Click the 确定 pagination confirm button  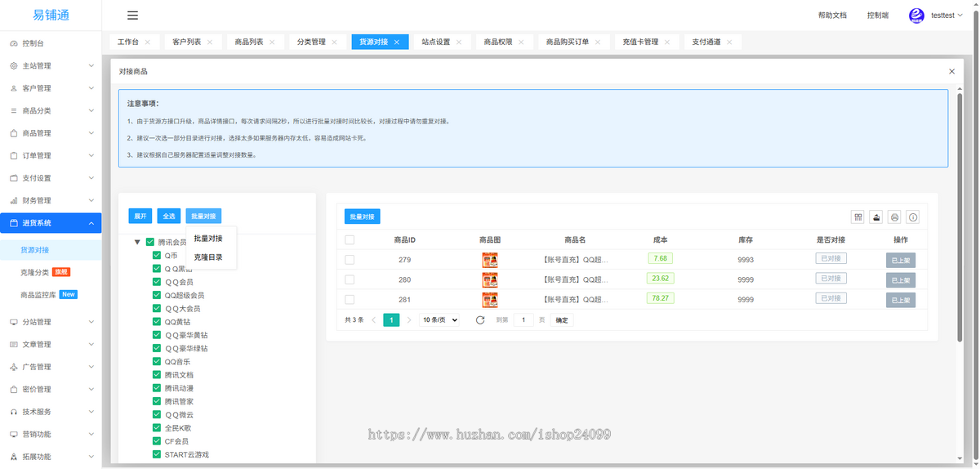(x=562, y=320)
